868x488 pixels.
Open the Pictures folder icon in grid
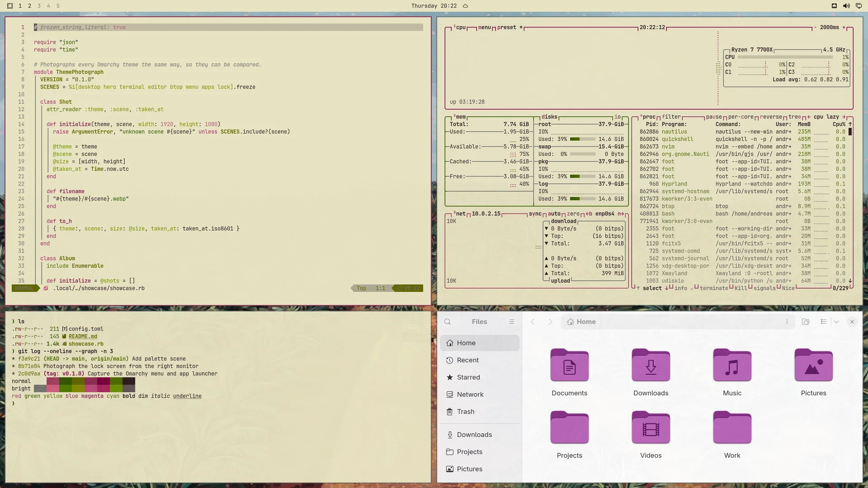(x=813, y=365)
